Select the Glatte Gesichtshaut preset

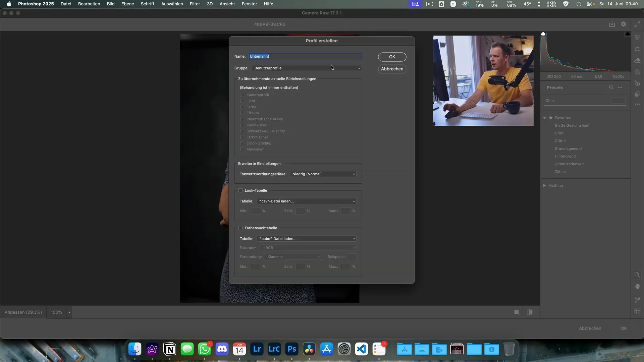(x=572, y=125)
